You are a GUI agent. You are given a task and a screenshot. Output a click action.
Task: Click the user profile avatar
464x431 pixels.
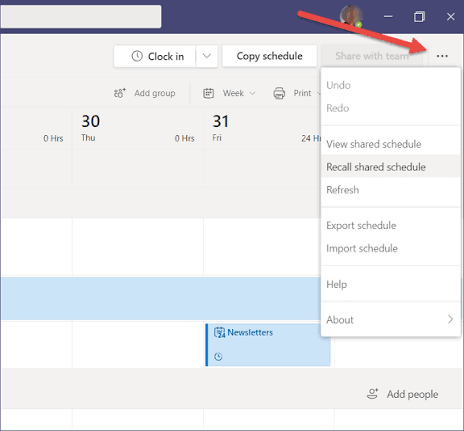[351, 16]
